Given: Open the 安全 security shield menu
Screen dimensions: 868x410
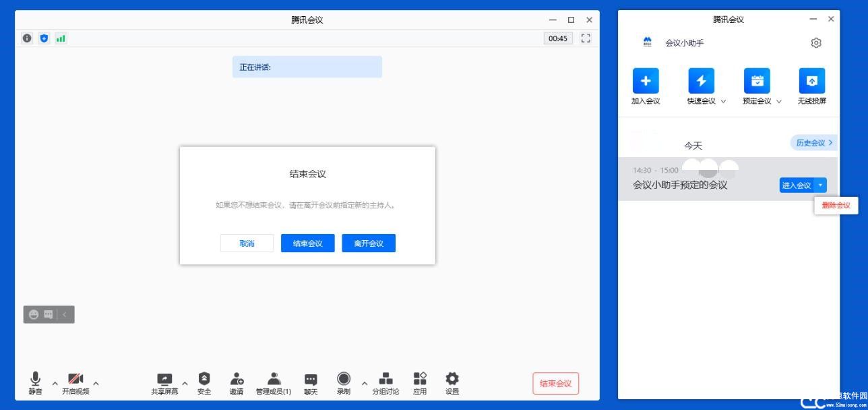Looking at the screenshot, I should (x=204, y=382).
